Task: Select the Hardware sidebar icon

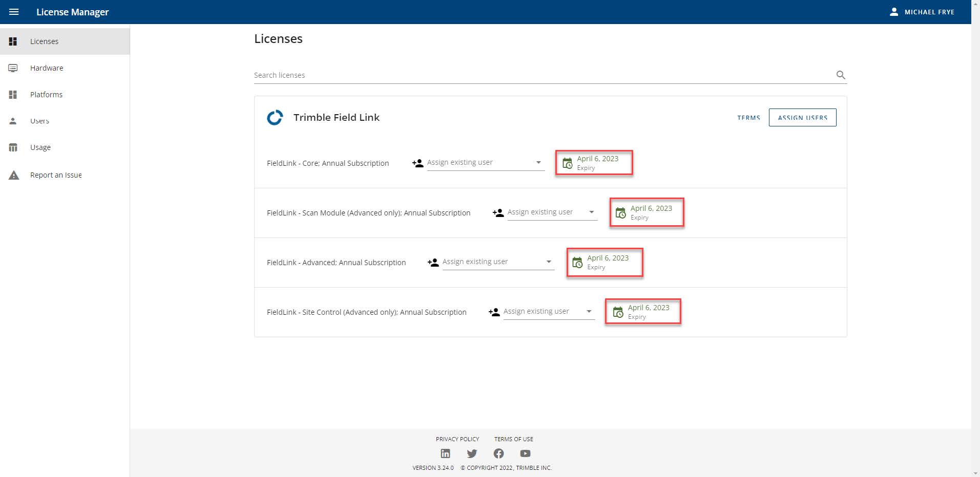Action: (x=13, y=68)
